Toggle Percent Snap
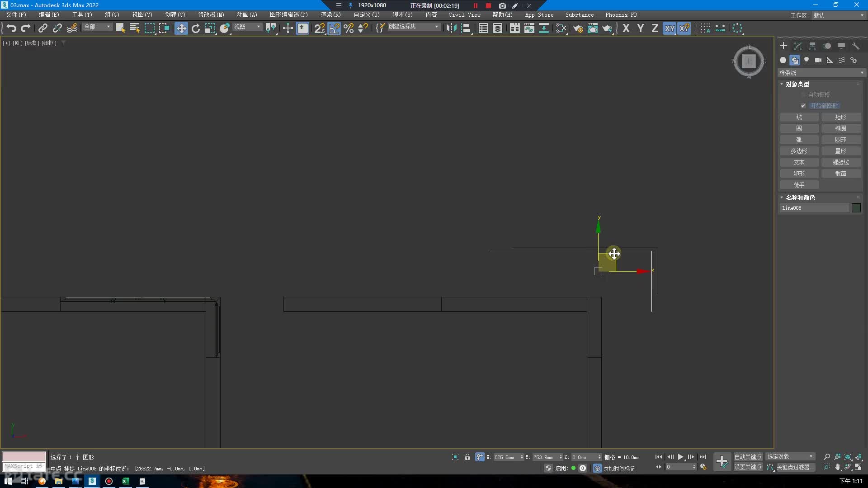The height and width of the screenshot is (488, 868). (x=349, y=28)
